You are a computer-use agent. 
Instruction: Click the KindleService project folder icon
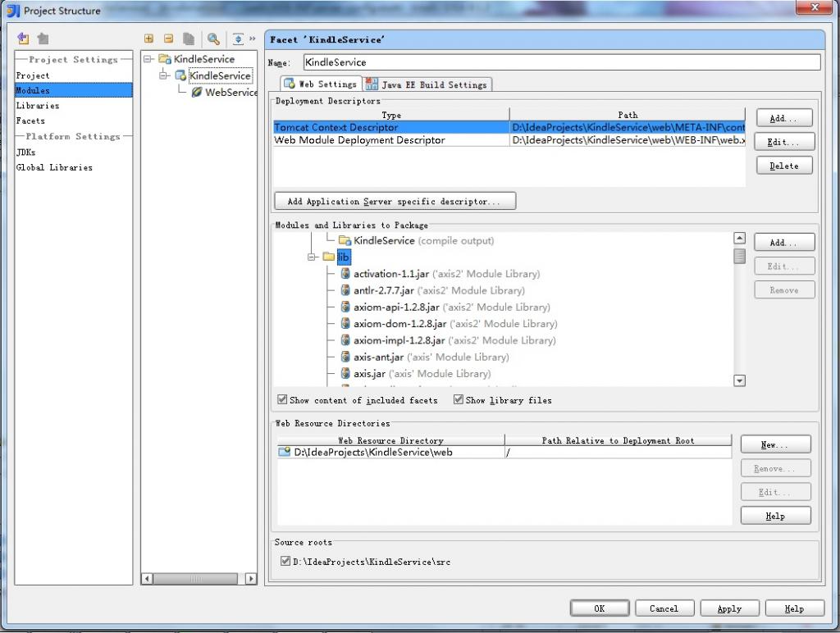pos(165,59)
